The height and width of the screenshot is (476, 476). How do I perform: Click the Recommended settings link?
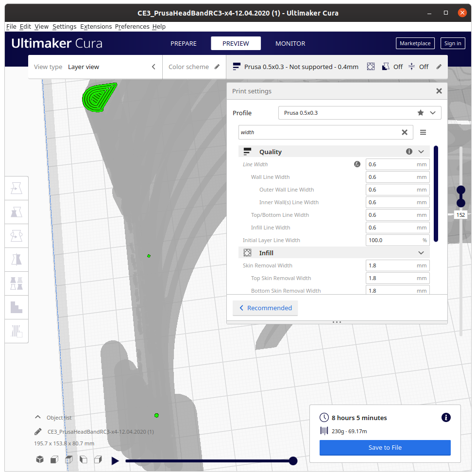265,308
